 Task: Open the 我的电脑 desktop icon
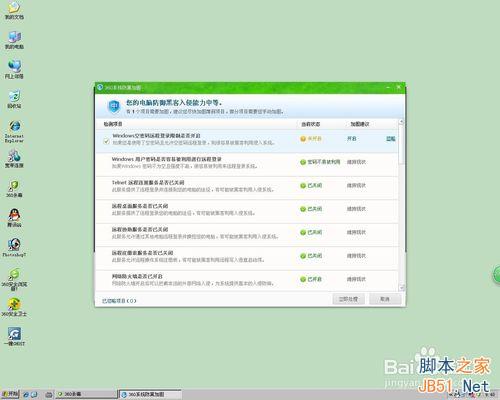(x=14, y=40)
